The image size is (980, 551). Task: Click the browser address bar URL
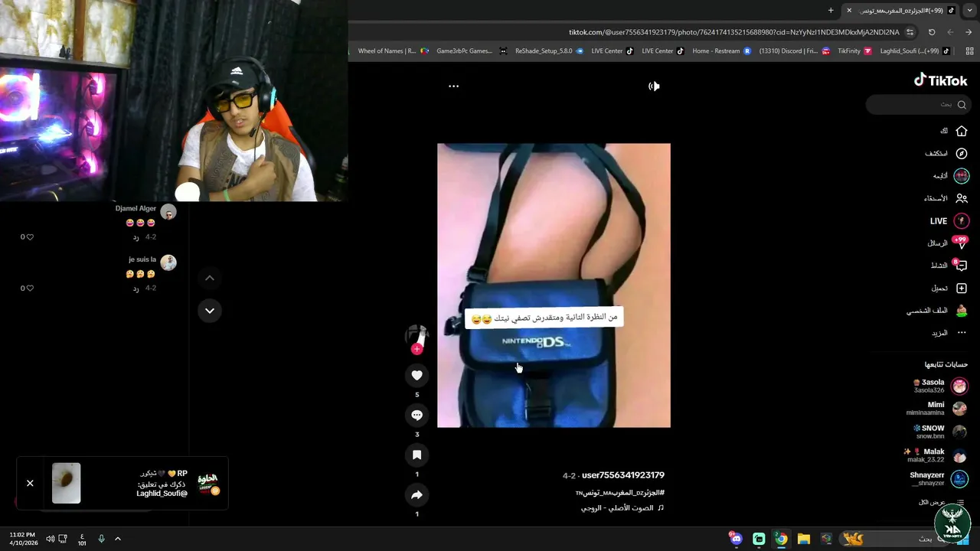pos(733,32)
